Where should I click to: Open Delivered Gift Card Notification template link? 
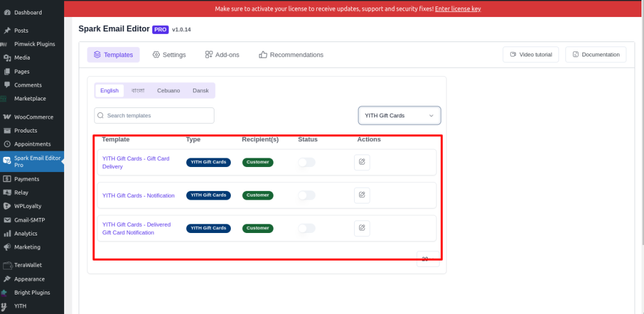[136, 229]
